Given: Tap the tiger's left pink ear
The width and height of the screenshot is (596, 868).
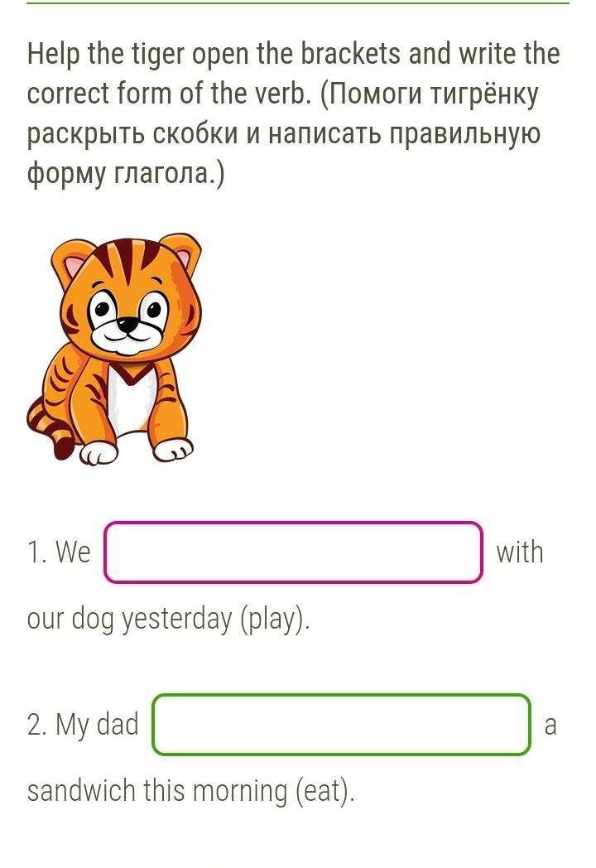Looking at the screenshot, I should (x=74, y=263).
